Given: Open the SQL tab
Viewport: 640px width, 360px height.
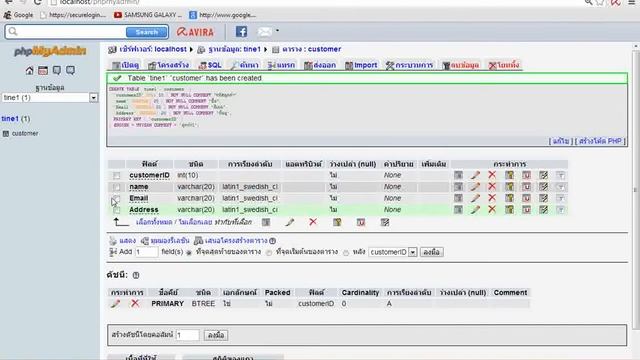Looking at the screenshot, I should point(210,65).
